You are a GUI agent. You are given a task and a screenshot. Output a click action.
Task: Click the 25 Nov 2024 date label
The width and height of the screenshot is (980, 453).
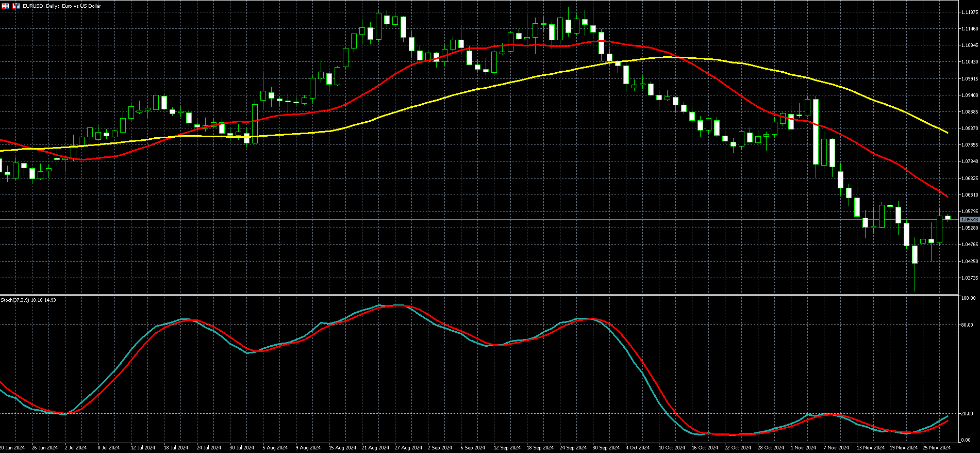[936, 448]
